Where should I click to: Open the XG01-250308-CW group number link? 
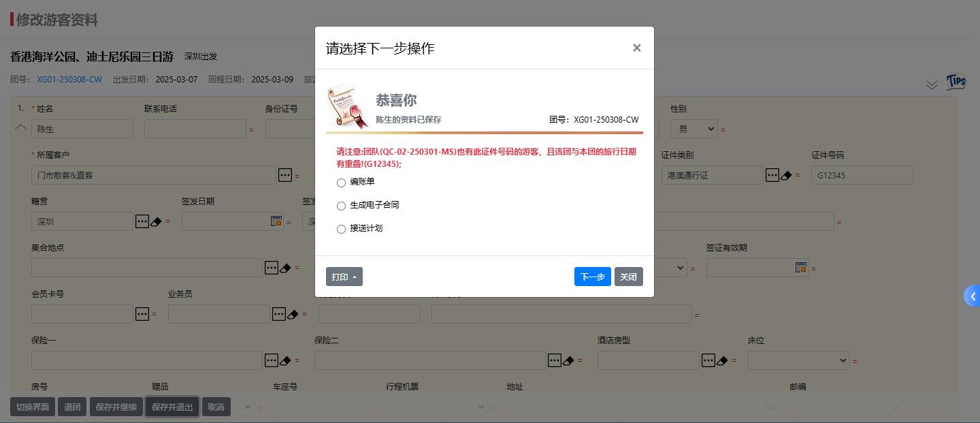69,80
